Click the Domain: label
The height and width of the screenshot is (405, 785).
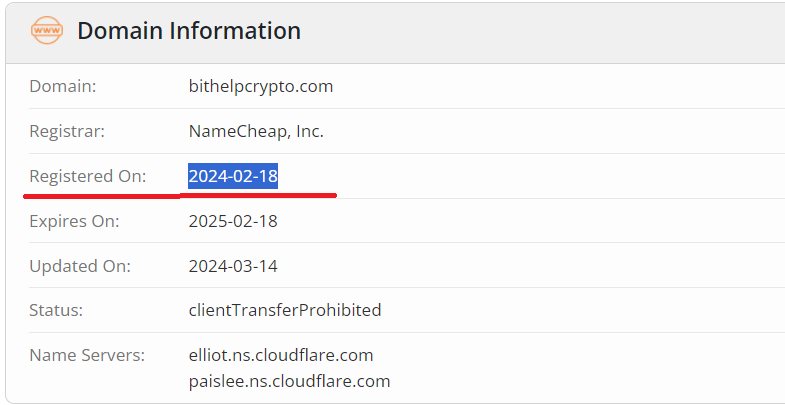click(x=63, y=86)
